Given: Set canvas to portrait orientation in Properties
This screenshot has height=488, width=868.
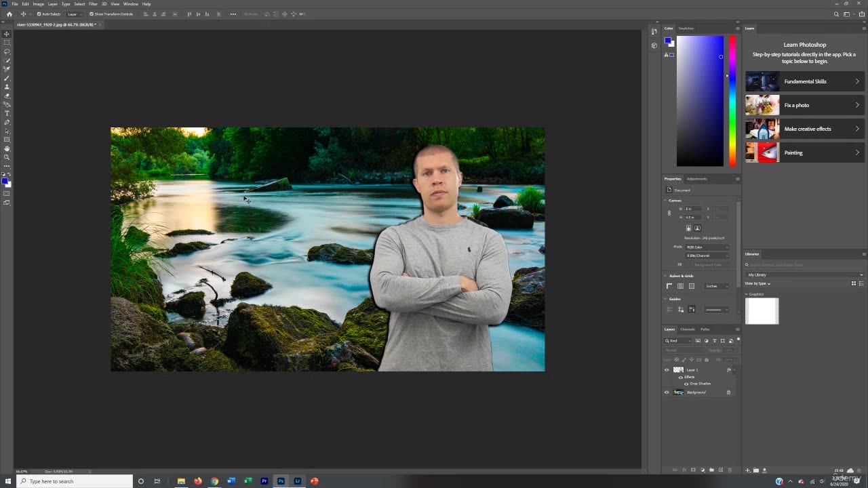Looking at the screenshot, I should [689, 228].
